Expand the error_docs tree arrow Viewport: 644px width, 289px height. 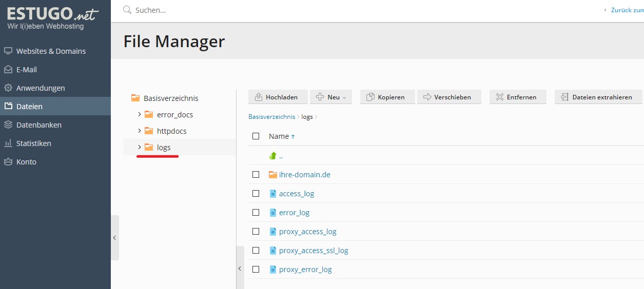point(140,115)
